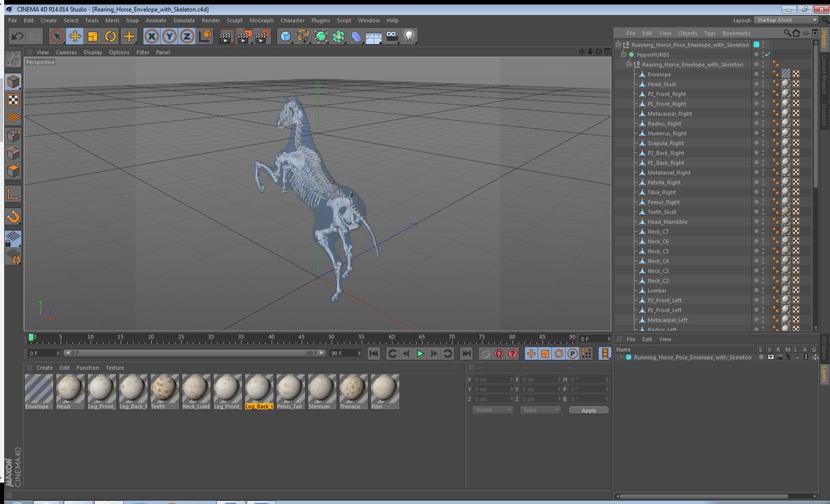Add a light object

coord(409,36)
